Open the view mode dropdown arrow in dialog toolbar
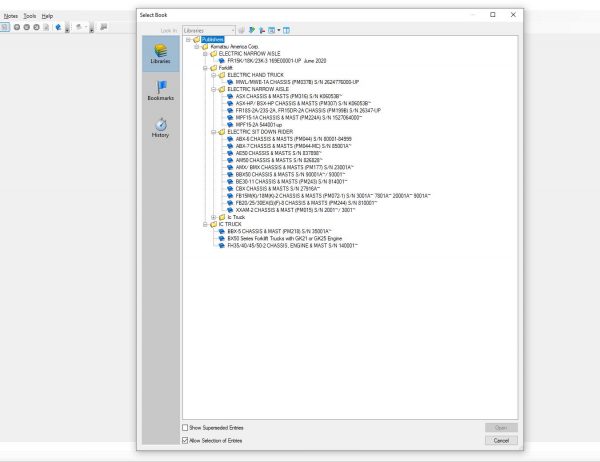Screen dimensions: 600x462 279,30
